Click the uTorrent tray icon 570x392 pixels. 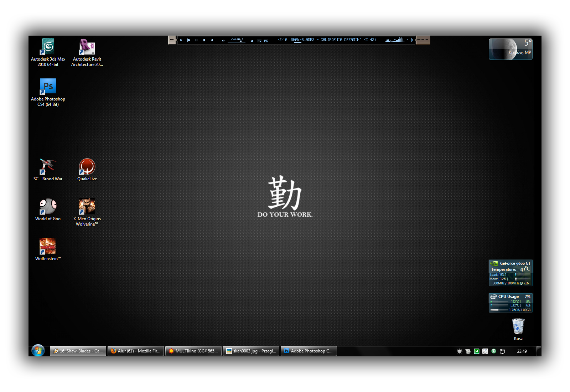[x=476, y=351]
